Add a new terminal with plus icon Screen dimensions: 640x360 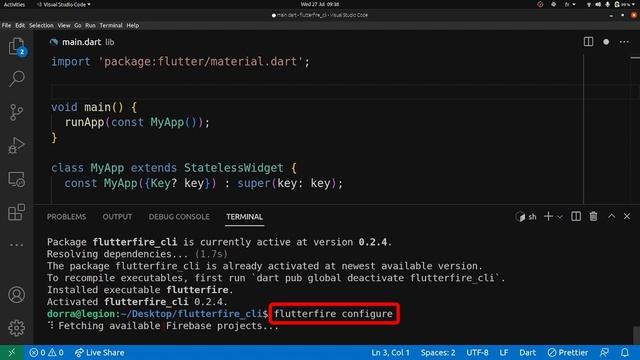click(548, 216)
